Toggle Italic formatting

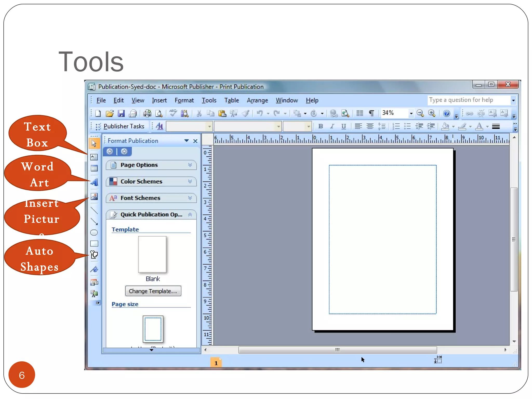332,126
